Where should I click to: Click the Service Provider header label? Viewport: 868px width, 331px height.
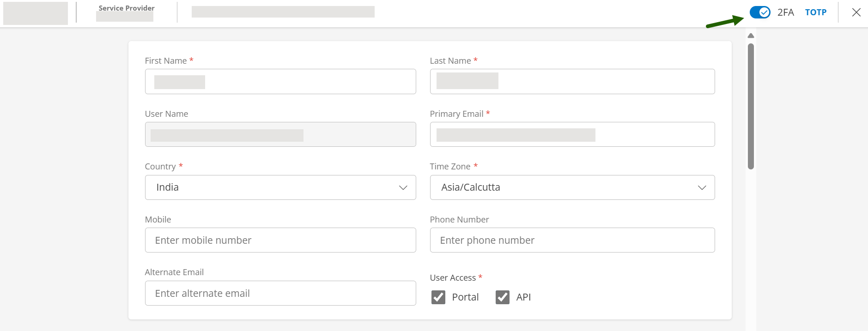(x=127, y=8)
